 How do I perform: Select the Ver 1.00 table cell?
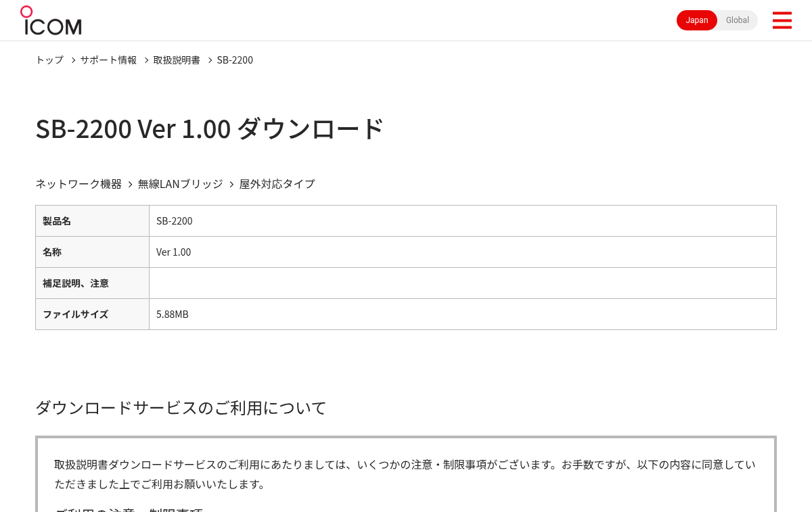click(463, 252)
